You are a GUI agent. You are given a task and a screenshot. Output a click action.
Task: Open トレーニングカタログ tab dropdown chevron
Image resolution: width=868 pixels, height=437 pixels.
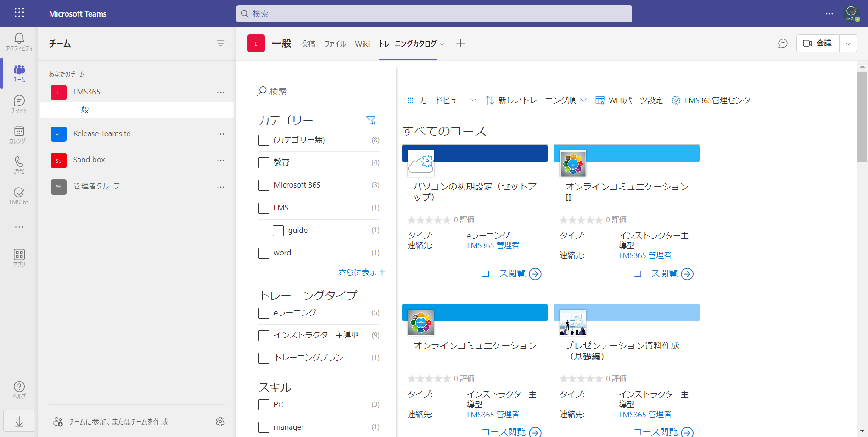[x=442, y=44]
